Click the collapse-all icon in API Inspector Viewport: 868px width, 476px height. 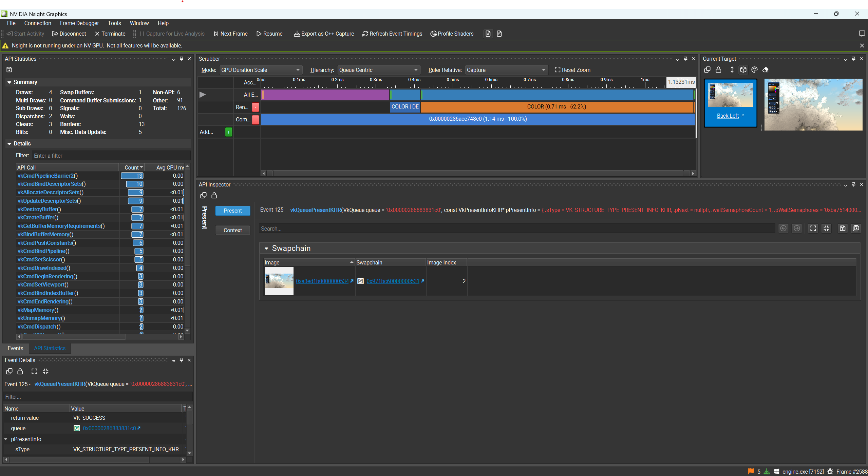point(826,228)
